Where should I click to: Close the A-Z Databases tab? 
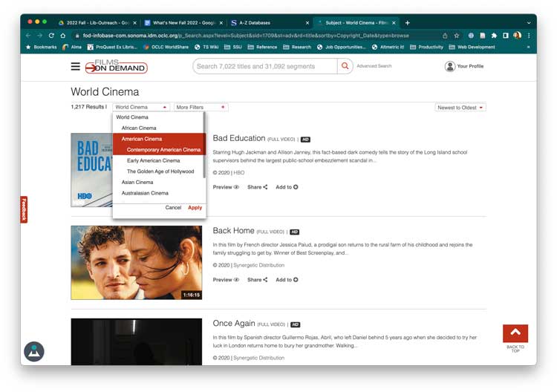pos(307,23)
